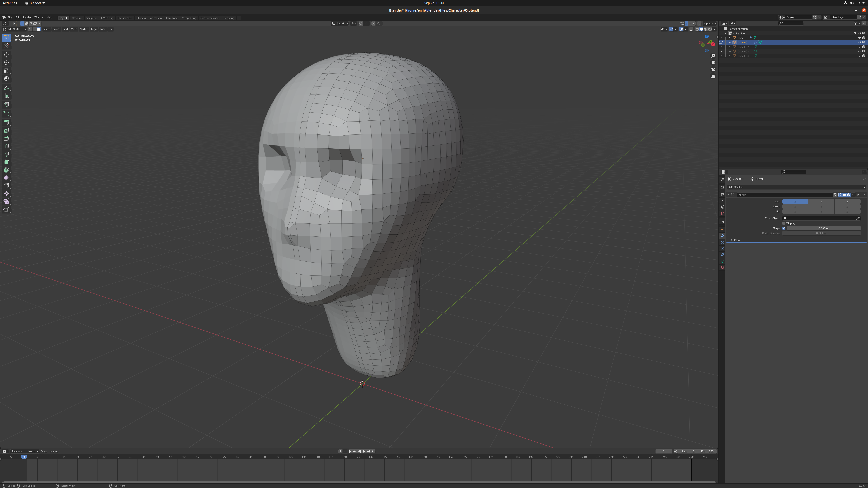
Task: Open the Playback dropdown in timeline
Action: tap(18, 452)
